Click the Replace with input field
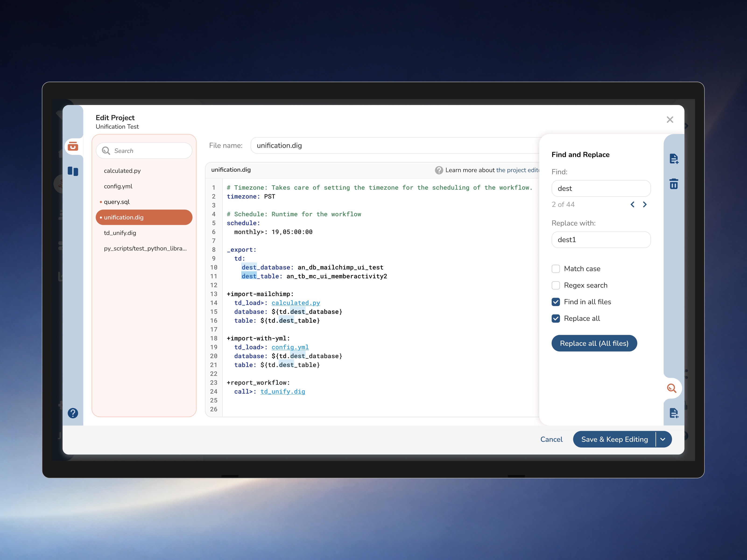Viewport: 747px width, 560px height. coord(601,240)
